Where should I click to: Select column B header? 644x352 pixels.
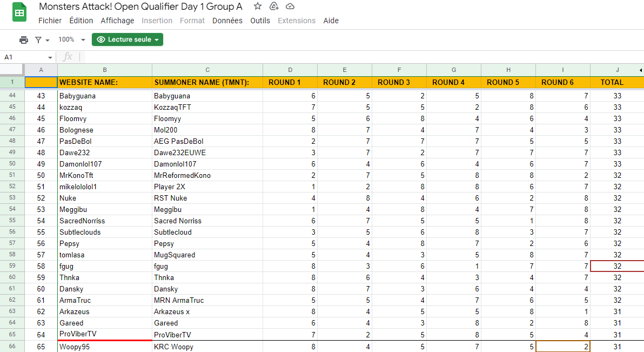point(105,70)
